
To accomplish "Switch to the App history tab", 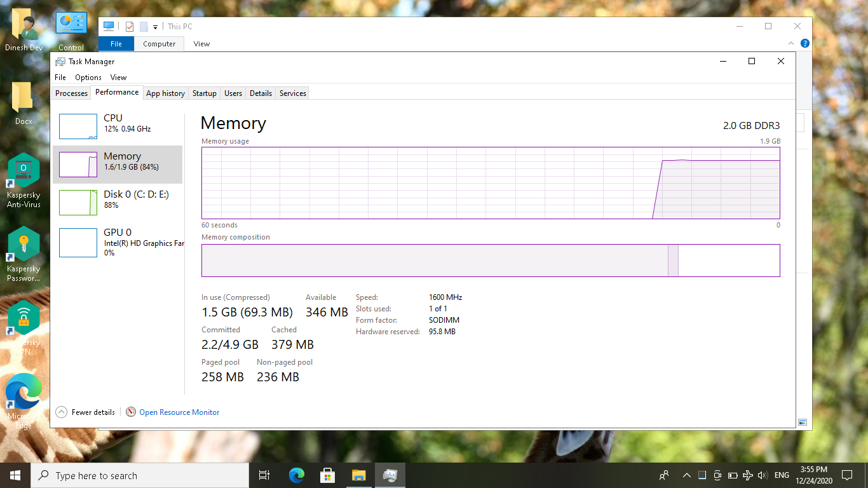I will [165, 93].
